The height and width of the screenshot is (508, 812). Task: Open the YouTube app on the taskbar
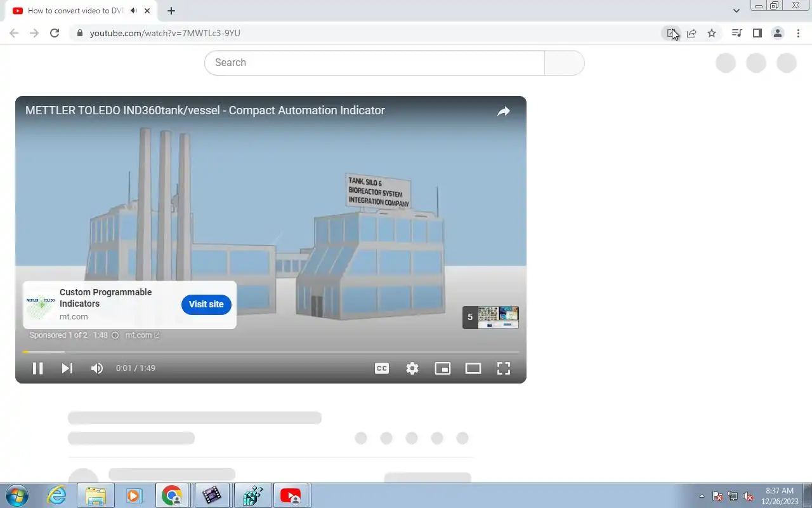click(291, 495)
